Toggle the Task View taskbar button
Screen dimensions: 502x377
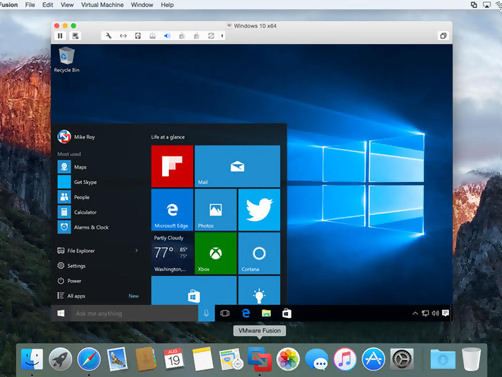coord(225,313)
